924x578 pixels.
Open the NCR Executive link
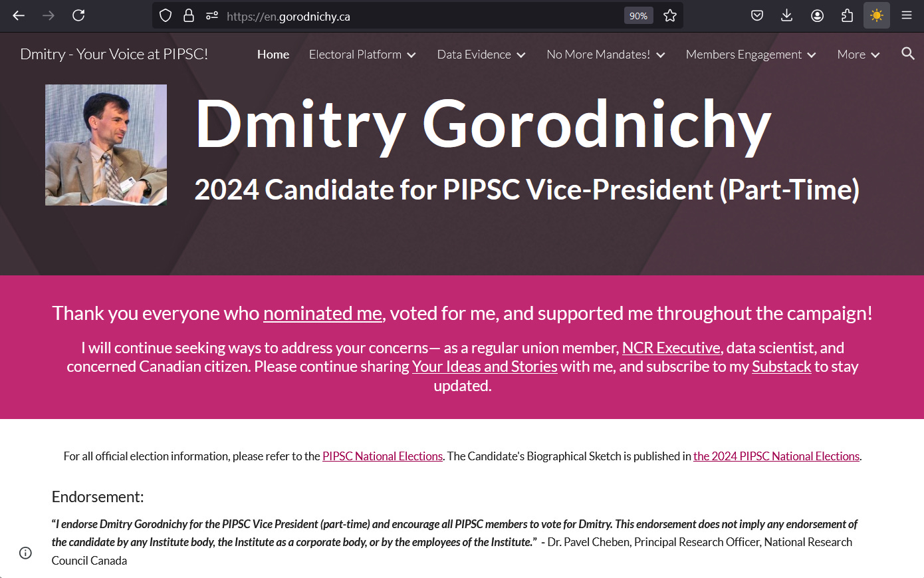pyautogui.click(x=671, y=348)
